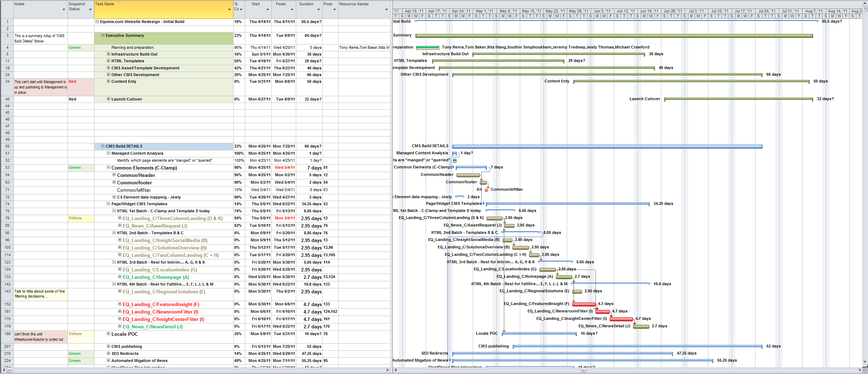The image size is (868, 374).
Task: Select the Launch Cutover task name cell
Action: point(127,99)
